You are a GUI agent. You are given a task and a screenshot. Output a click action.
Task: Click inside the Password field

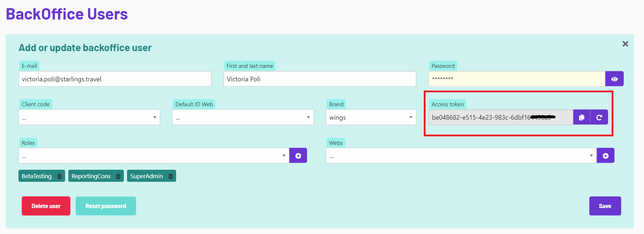tap(517, 79)
